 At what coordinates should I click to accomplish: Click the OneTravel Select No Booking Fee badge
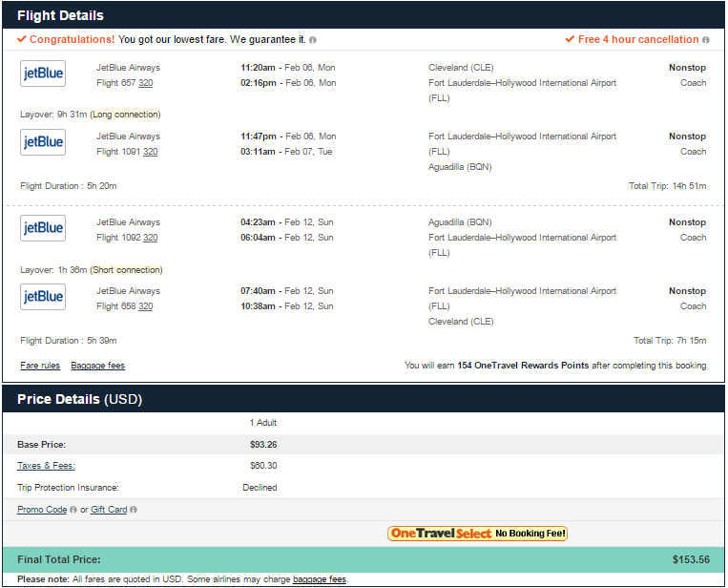(478, 534)
